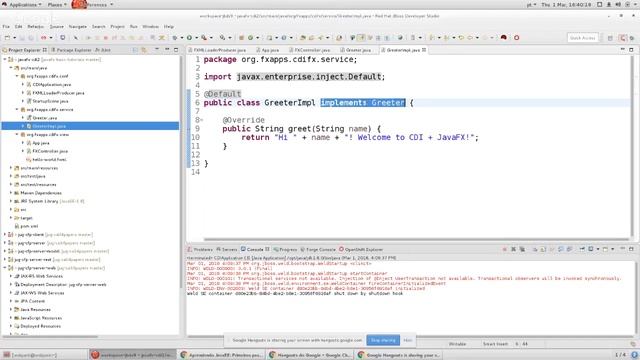This screenshot has width=640, height=360.
Task: Click the Toggle Mark Occurrences toolbar icon
Action: (361, 38)
